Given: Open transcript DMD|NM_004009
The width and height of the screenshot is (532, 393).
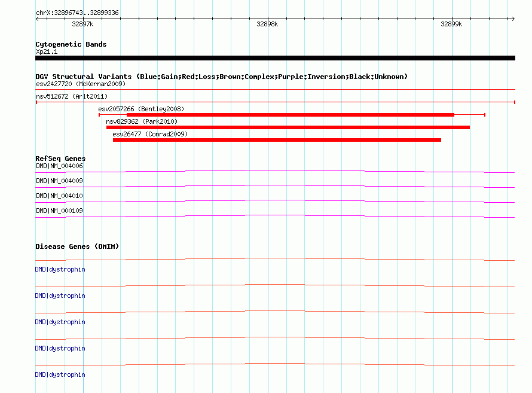Looking at the screenshot, I should 59,181.
